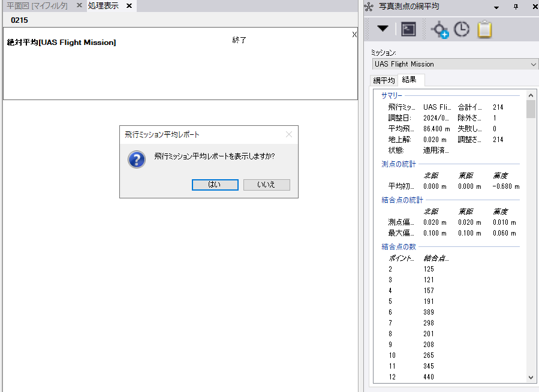Image resolution: width=539 pixels, height=392 pixels.
Task: Close the 平面図 [マイフィルタ] tab
Action: pos(79,6)
